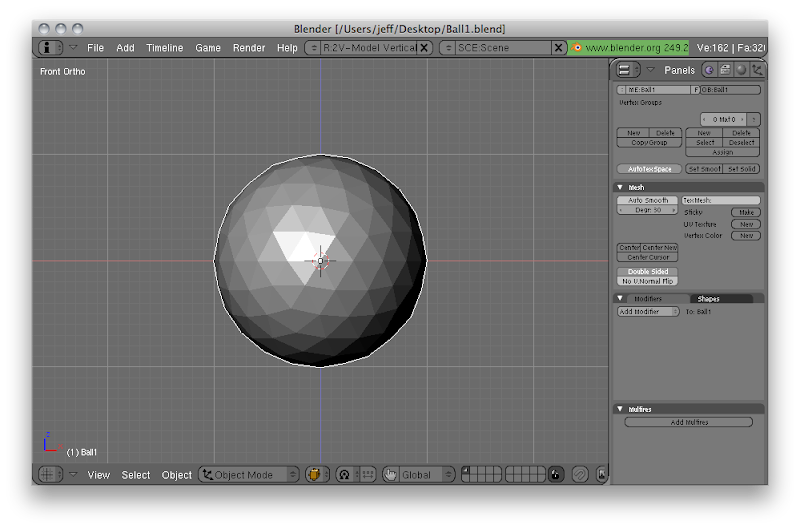The height and width of the screenshot is (529, 800).
Task: Toggle the Auto Smooth button
Action: pyautogui.click(x=648, y=200)
